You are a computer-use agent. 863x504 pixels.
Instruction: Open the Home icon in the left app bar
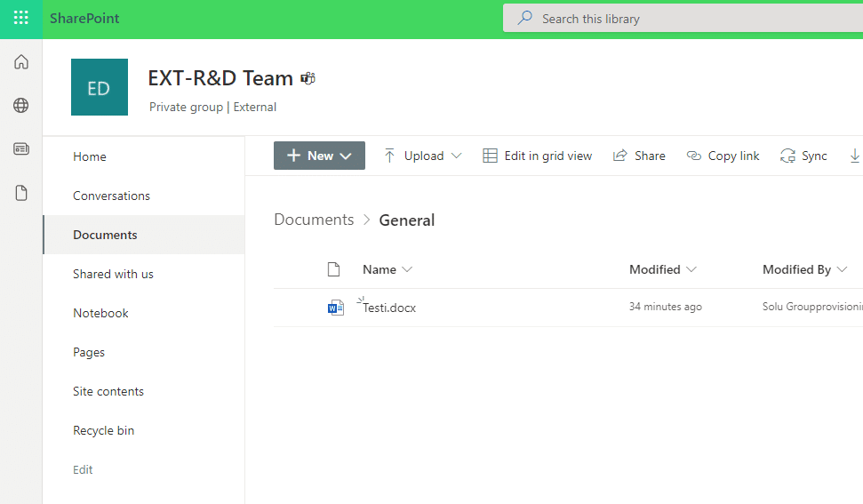(21, 61)
